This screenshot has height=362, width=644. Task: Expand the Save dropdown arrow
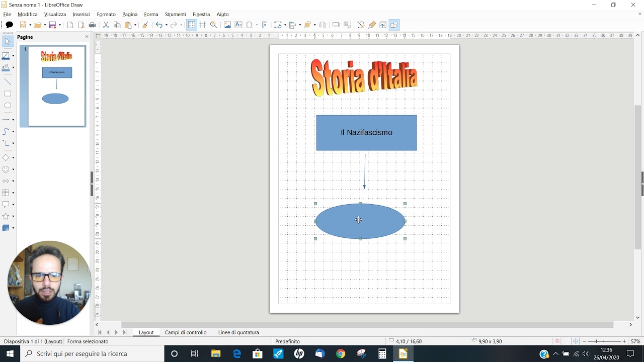coord(59,25)
